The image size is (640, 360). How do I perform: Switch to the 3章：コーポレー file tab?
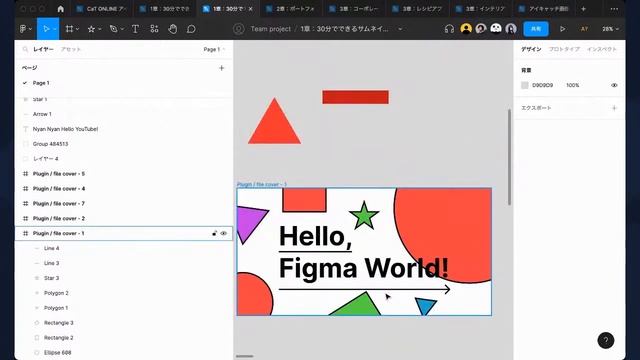(x=354, y=9)
